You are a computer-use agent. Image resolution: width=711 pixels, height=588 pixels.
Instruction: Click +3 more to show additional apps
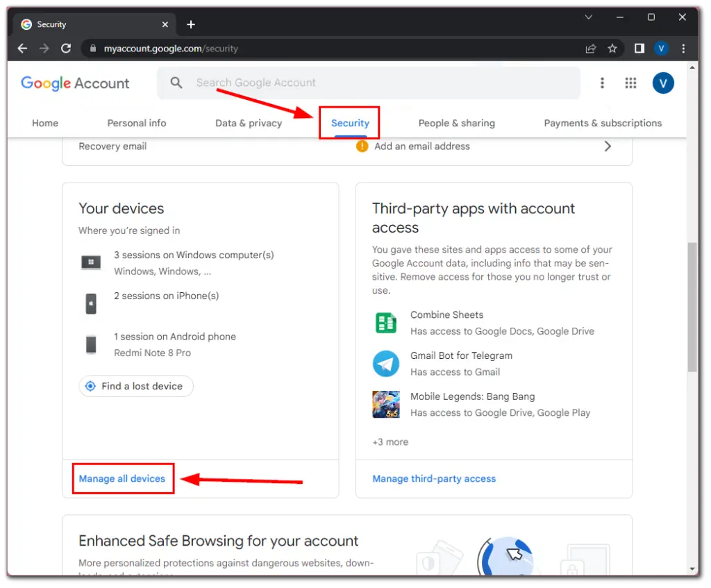click(390, 442)
